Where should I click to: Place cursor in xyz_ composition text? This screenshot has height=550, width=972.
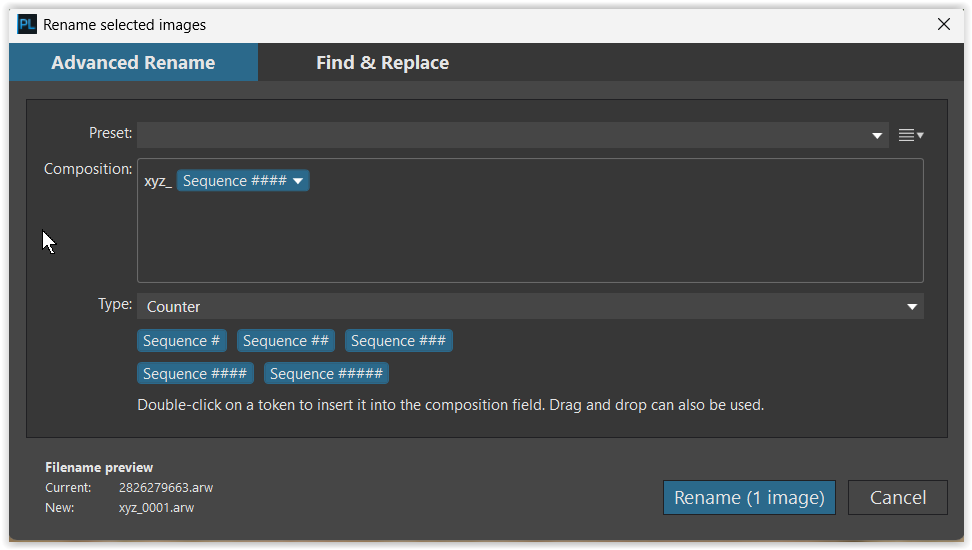[157, 181]
